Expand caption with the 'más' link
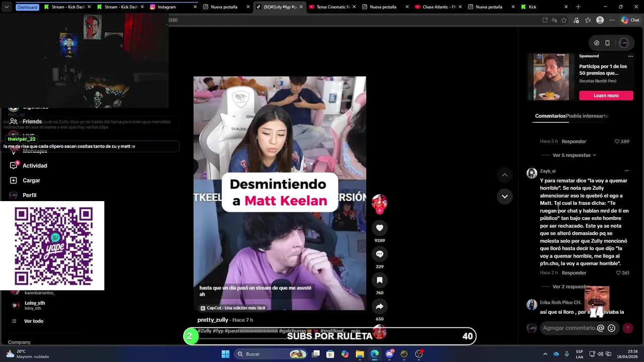 tap(355, 331)
